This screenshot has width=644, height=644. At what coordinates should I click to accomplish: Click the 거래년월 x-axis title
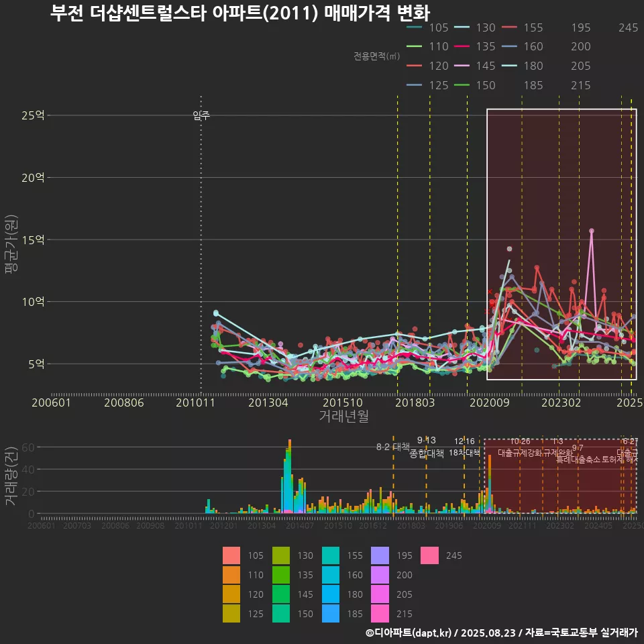tap(343, 416)
